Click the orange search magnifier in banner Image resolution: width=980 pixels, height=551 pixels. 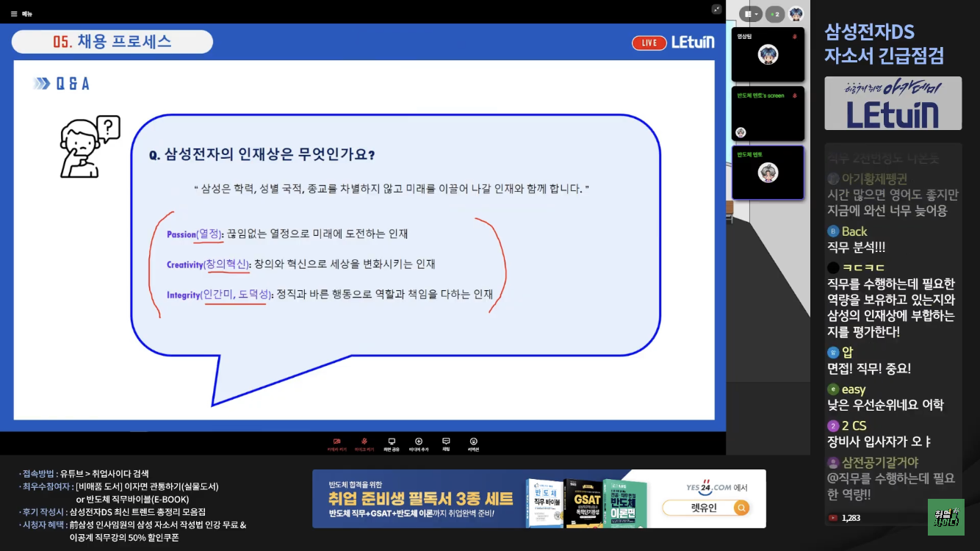[x=741, y=508]
